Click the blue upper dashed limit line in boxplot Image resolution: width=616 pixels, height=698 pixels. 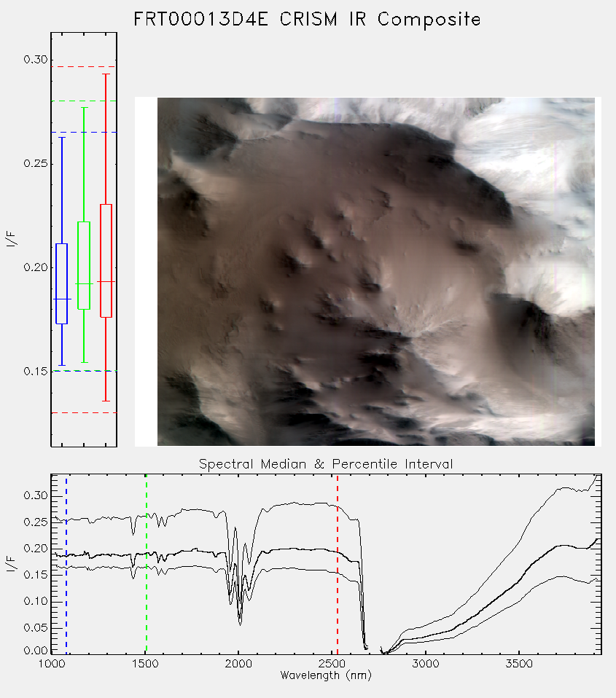(x=84, y=132)
